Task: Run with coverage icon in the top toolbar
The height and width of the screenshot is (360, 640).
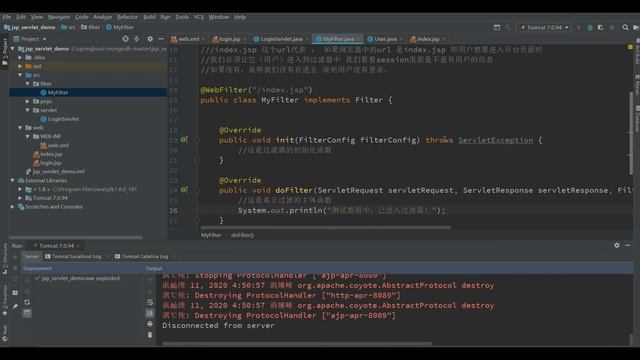Action: (600, 27)
